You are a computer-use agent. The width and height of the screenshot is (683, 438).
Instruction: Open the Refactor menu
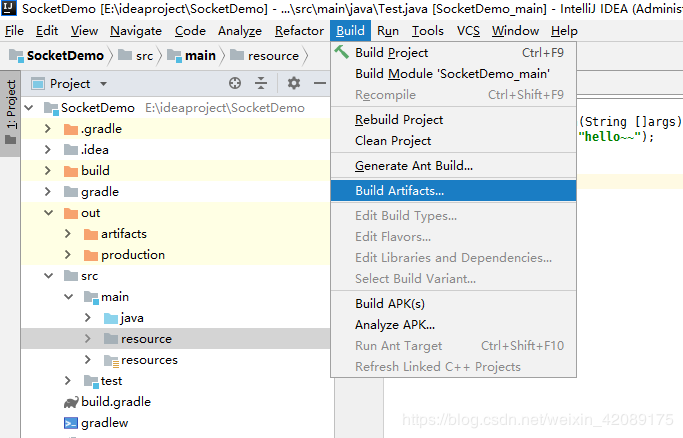point(300,31)
